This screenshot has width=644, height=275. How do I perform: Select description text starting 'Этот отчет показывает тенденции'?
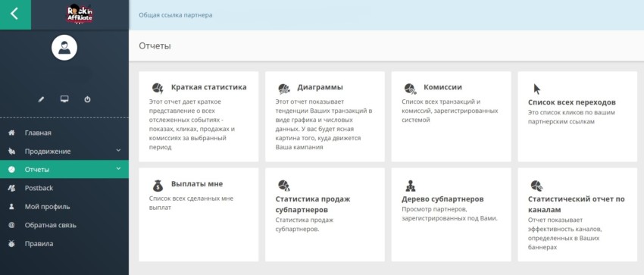click(x=324, y=124)
